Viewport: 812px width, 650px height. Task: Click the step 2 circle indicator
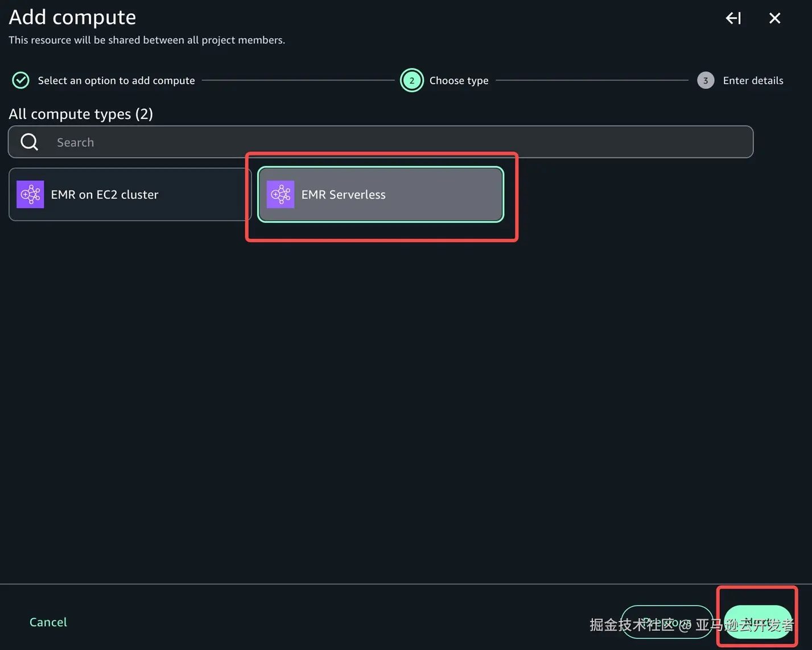click(x=411, y=80)
